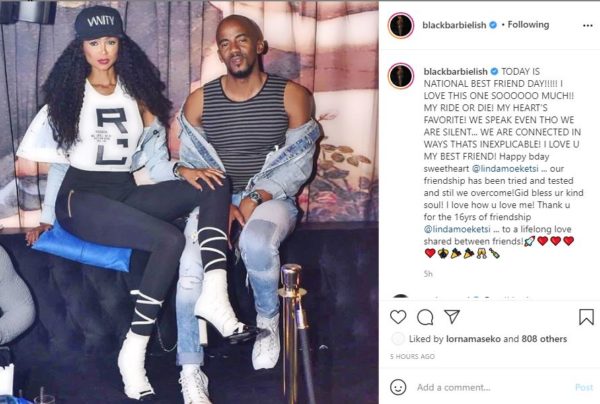Like the post with heart icon
The height and width of the screenshot is (404, 600).
point(398,317)
